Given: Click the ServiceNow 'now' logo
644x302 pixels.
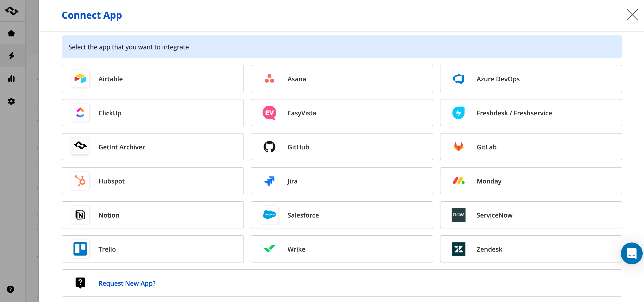Looking at the screenshot, I should click(x=459, y=215).
